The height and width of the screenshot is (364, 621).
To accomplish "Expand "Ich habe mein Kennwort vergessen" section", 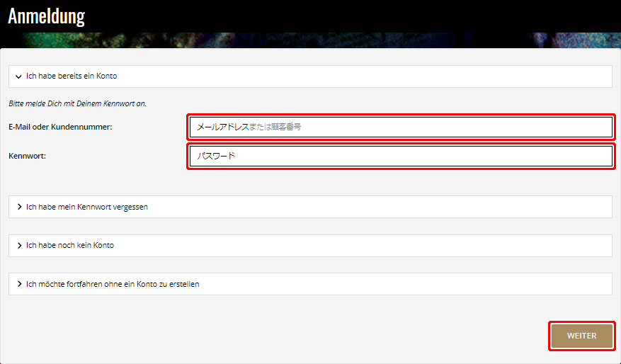I will click(x=86, y=207).
